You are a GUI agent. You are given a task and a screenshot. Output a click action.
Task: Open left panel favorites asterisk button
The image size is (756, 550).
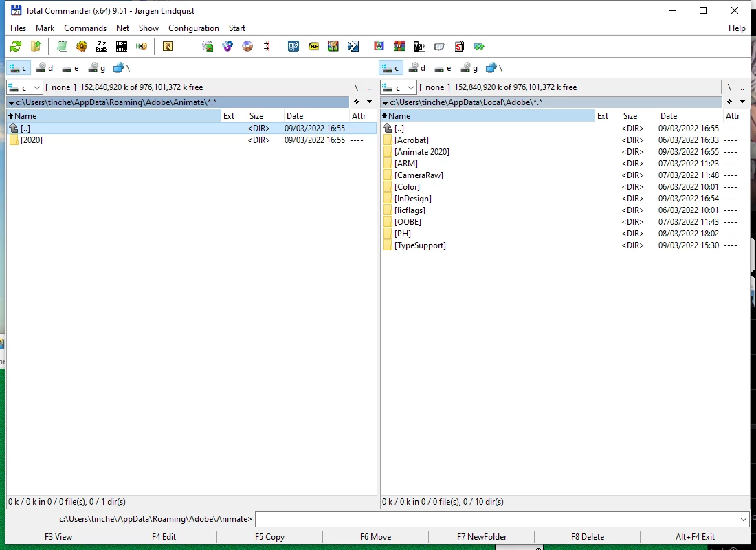click(x=356, y=102)
